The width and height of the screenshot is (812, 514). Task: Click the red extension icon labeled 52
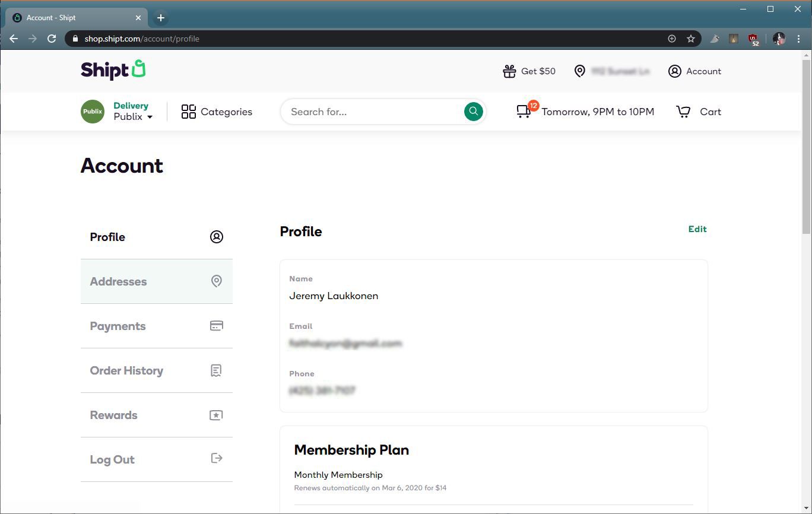coord(754,39)
